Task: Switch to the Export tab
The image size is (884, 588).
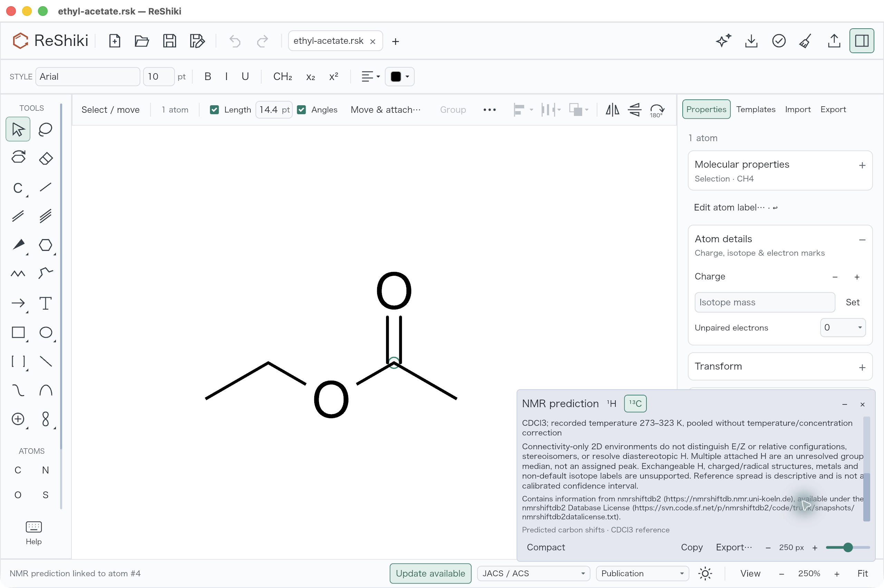Action: pyautogui.click(x=833, y=109)
